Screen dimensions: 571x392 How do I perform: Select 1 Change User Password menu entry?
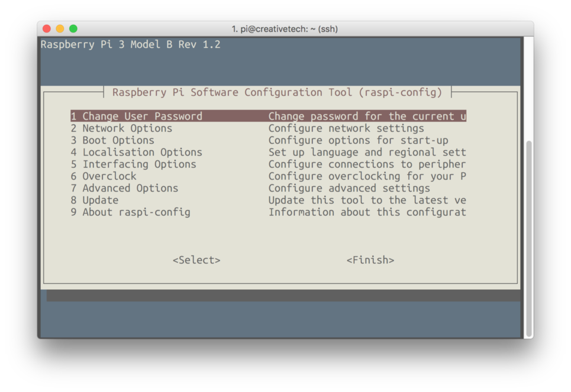pos(268,116)
